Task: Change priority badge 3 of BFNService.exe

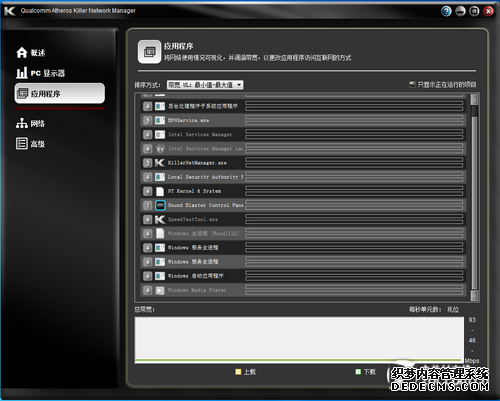Action: (147, 120)
